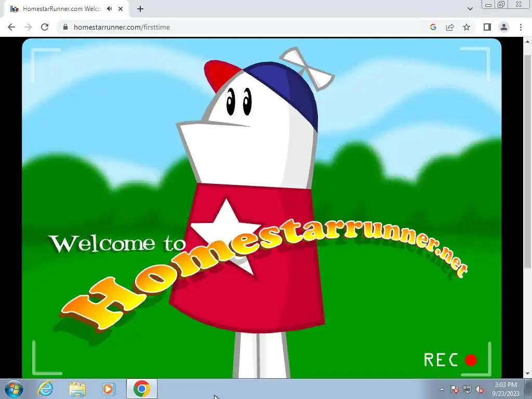Viewport: 532px width, 399px height.
Task: Share this page using share icon
Action: tap(450, 27)
